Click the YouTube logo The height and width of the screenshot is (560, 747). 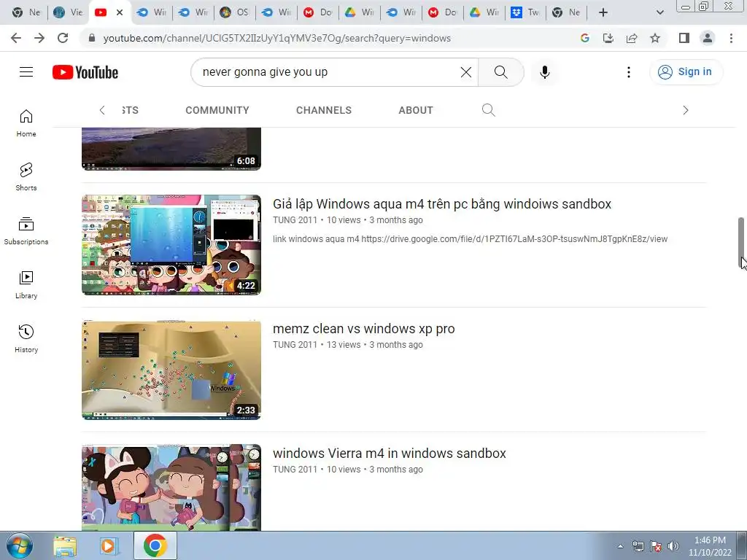pyautogui.click(x=85, y=72)
